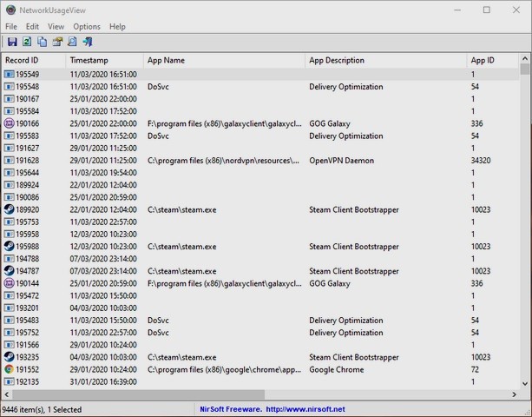Open the Properties toolbar icon
This screenshot has width=532, height=417.
click(57, 42)
